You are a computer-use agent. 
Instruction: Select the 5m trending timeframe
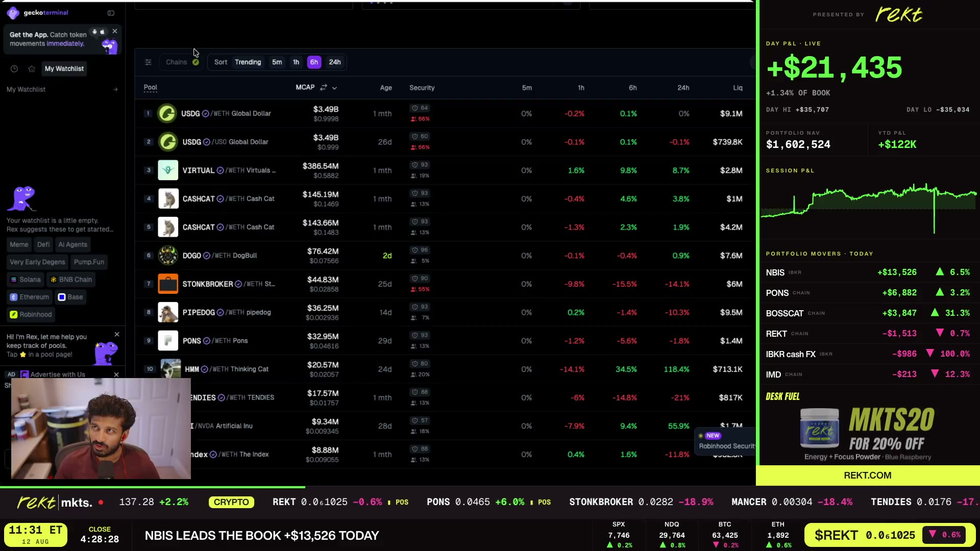point(277,62)
